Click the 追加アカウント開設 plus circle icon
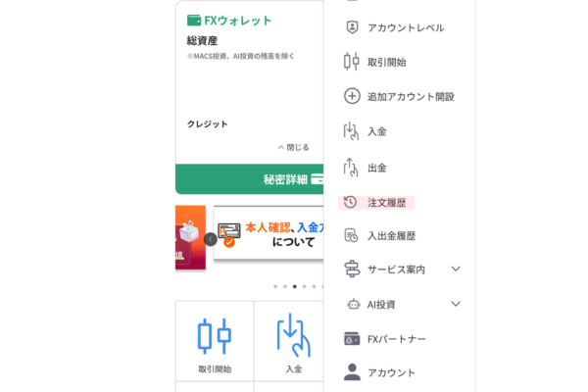588x392 pixels. 352,96
